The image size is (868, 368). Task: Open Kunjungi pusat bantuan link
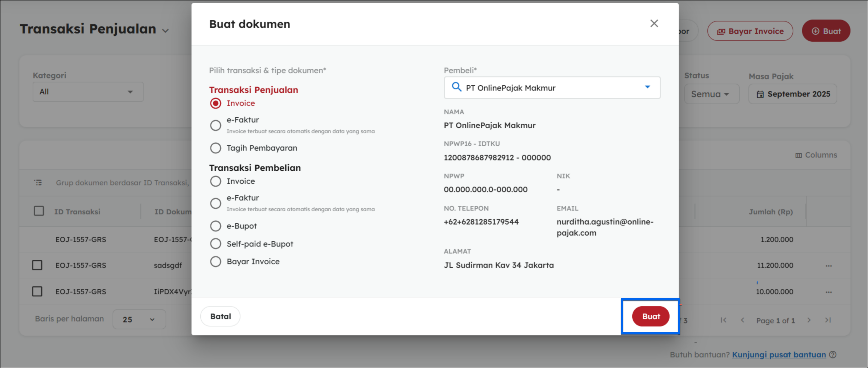779,355
